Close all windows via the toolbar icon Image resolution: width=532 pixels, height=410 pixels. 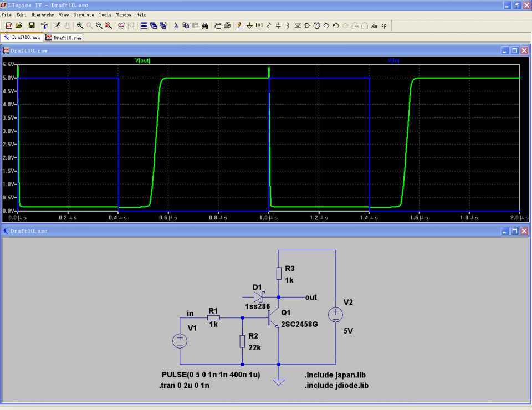(163, 25)
